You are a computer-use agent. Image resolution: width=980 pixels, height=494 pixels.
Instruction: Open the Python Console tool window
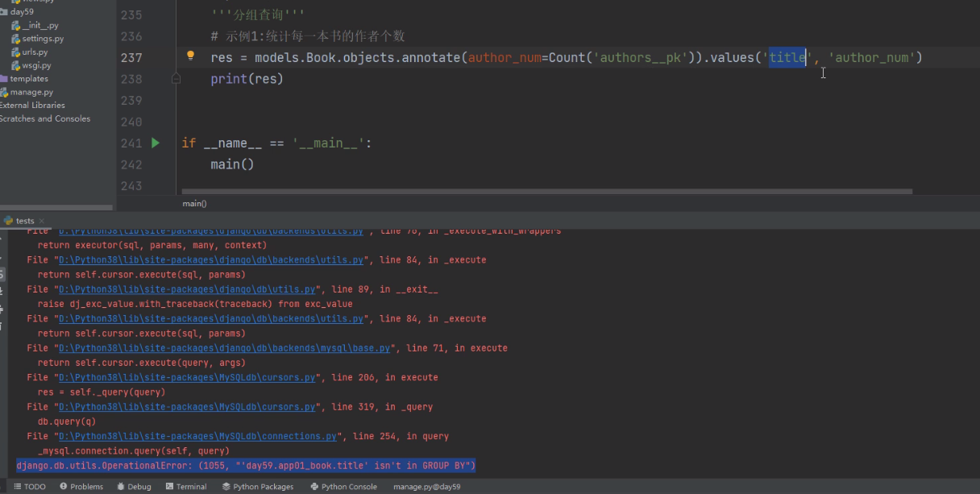(343, 487)
